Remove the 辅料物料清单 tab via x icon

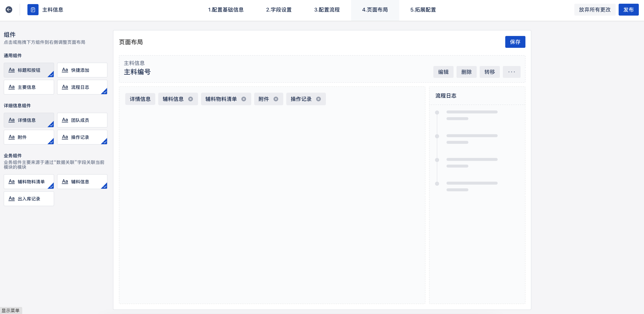[243, 99]
